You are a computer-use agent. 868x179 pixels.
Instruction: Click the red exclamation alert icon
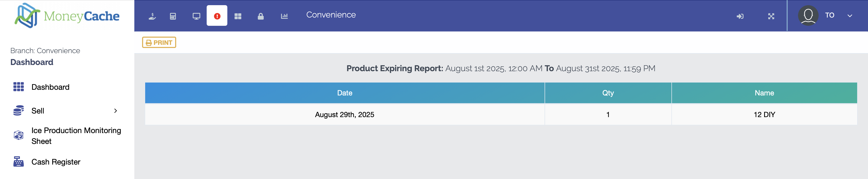click(x=217, y=16)
